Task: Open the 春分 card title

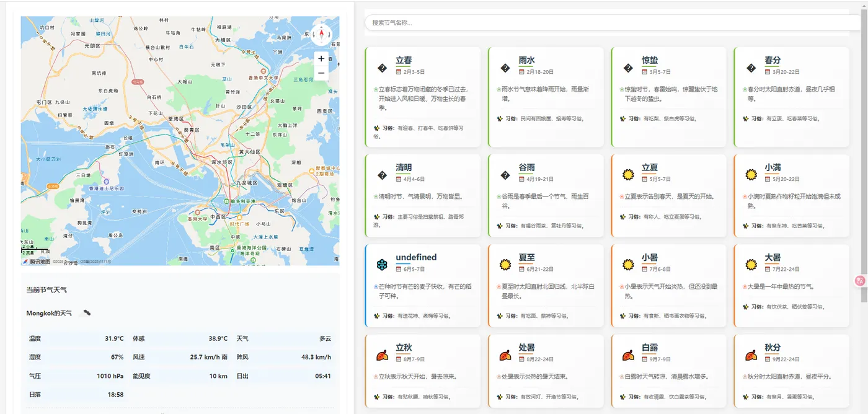Action: [773, 60]
